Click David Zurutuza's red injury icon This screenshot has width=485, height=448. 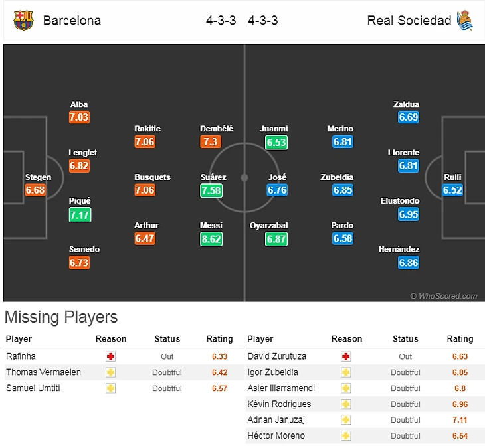coord(345,356)
